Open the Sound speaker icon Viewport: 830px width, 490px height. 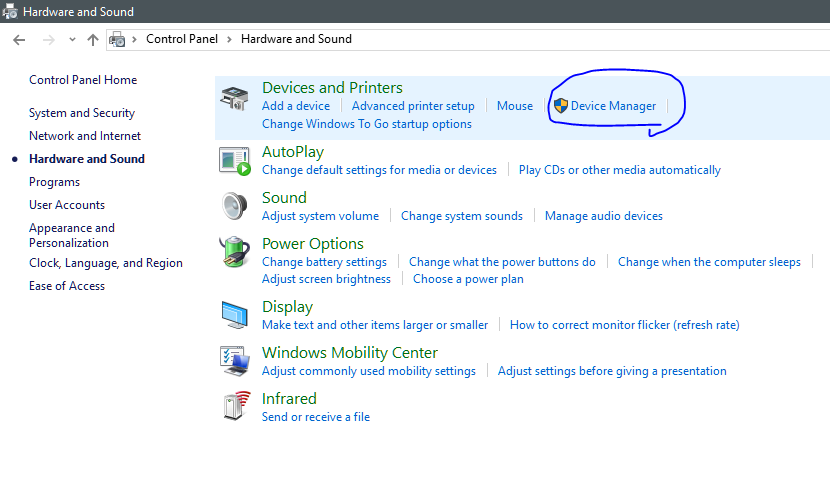click(x=234, y=206)
